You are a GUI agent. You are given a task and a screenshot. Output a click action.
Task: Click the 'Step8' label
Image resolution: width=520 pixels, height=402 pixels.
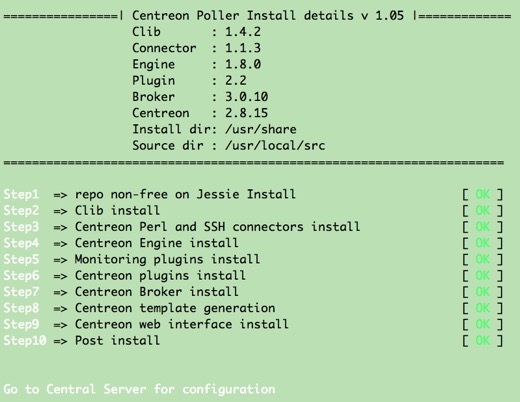[x=21, y=308]
